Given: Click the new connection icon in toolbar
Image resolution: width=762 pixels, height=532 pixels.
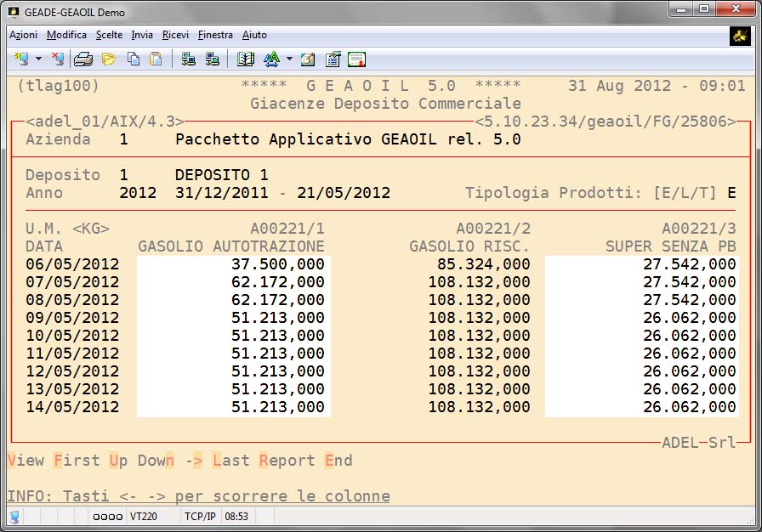Looking at the screenshot, I should point(21,59).
